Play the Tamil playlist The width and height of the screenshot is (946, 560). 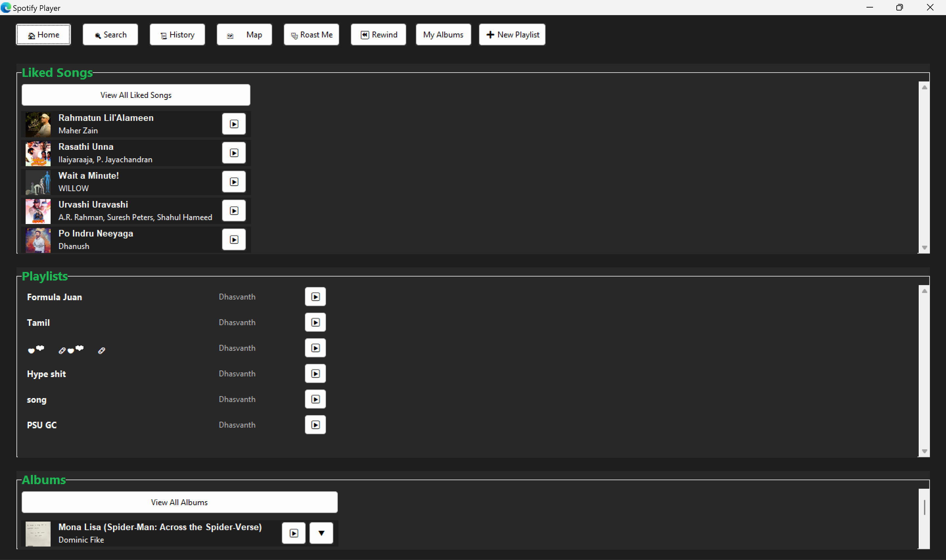pos(315,323)
